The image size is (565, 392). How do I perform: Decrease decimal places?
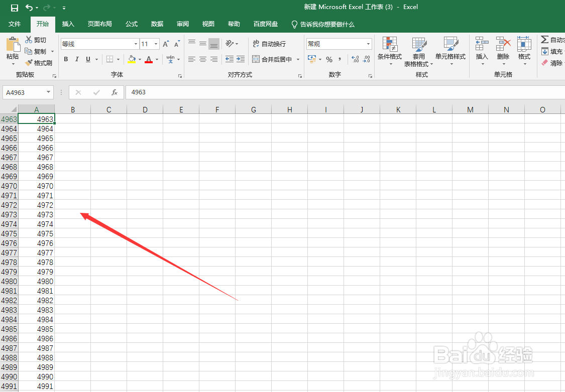367,59
